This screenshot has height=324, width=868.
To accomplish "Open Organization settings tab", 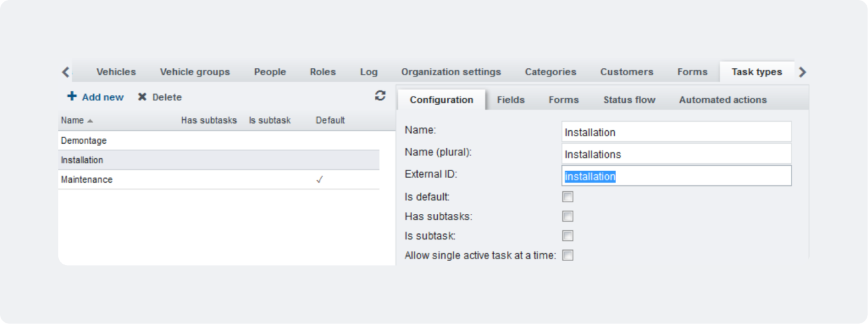I will [451, 72].
